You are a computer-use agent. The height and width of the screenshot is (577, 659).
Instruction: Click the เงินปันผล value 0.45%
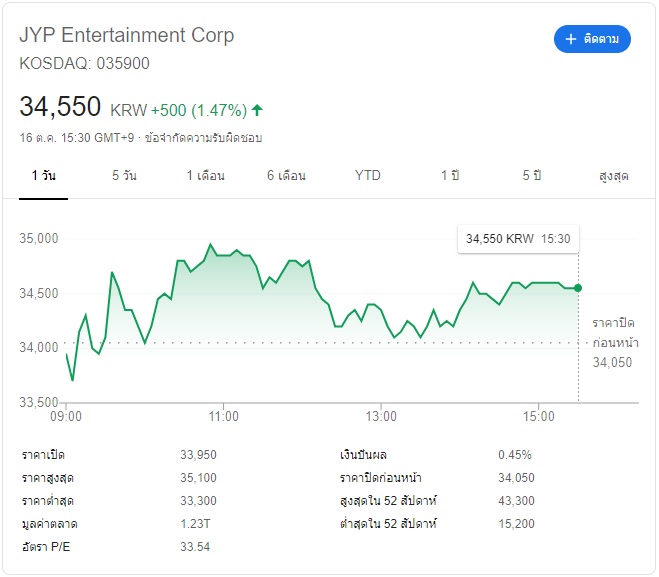515,455
